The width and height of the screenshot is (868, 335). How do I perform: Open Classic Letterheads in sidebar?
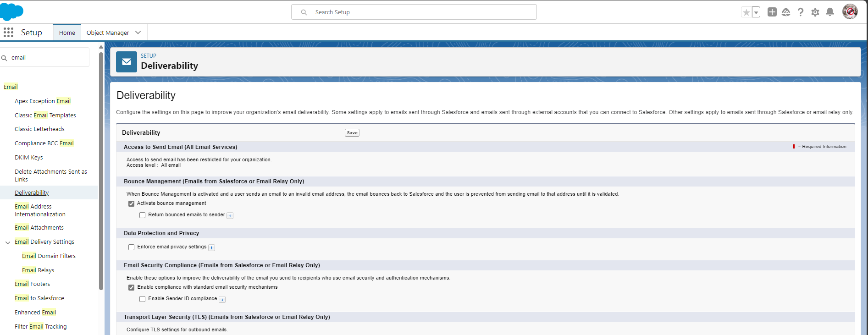(39, 129)
